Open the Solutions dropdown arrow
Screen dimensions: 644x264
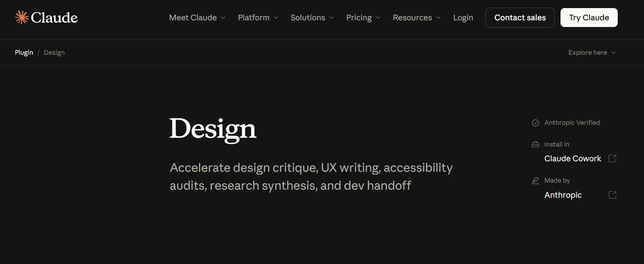331,18
